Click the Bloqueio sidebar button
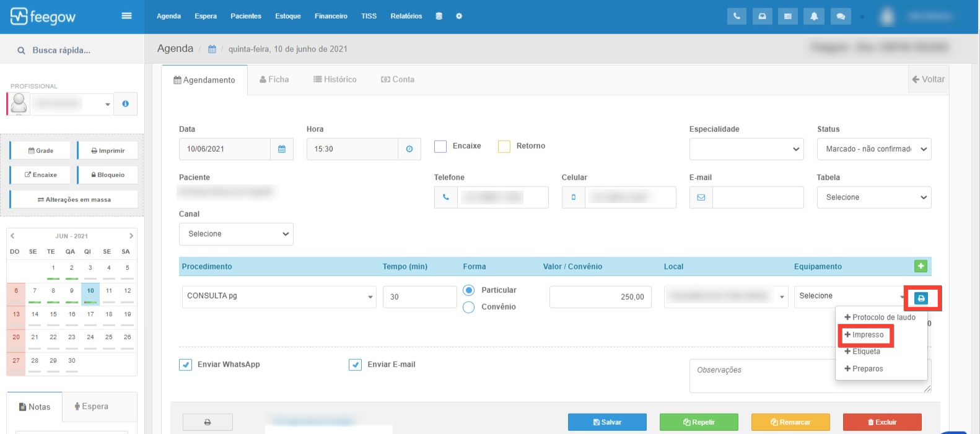The image size is (980, 434). [108, 175]
